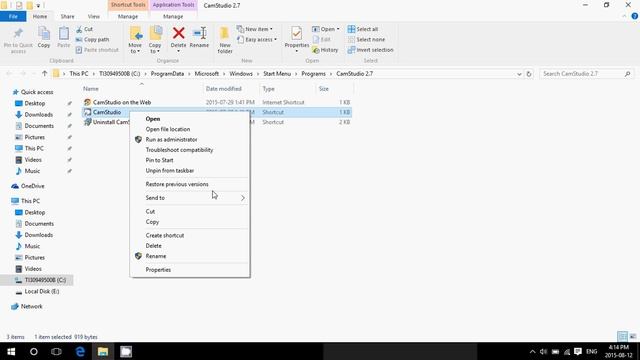Viewport: 640px width, 360px height.
Task: Choose Pin to Start
Action: click(190, 160)
